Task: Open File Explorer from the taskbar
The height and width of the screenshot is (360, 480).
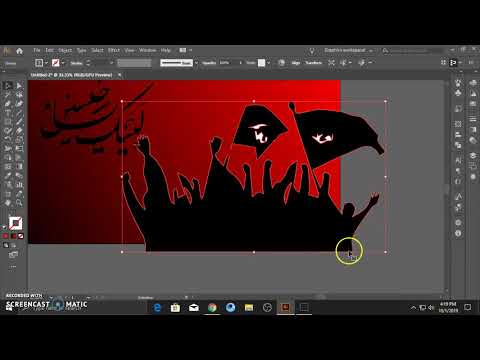Action: (249, 308)
